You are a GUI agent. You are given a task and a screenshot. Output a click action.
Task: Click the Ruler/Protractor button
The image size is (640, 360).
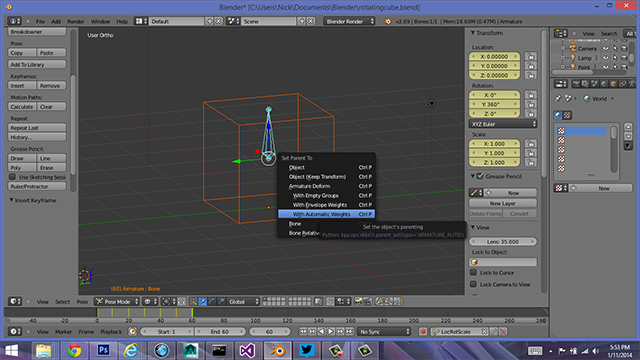pos(37,186)
